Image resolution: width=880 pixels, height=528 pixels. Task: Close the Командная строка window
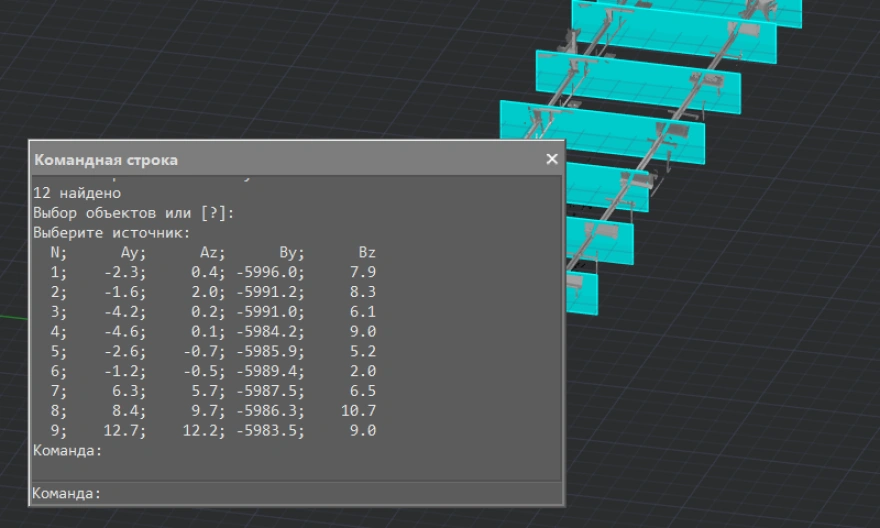pos(551,159)
